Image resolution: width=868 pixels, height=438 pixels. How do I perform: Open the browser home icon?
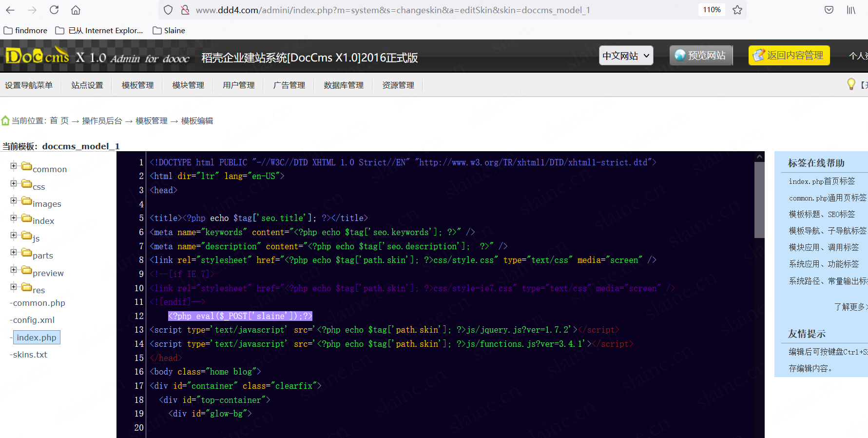tap(76, 10)
